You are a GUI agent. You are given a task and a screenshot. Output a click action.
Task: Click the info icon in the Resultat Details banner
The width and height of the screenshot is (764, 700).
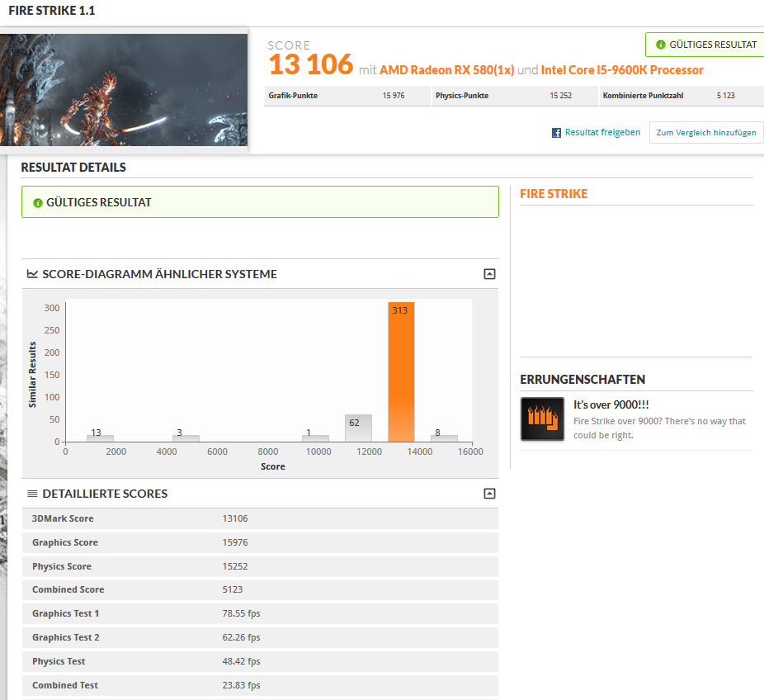point(37,203)
